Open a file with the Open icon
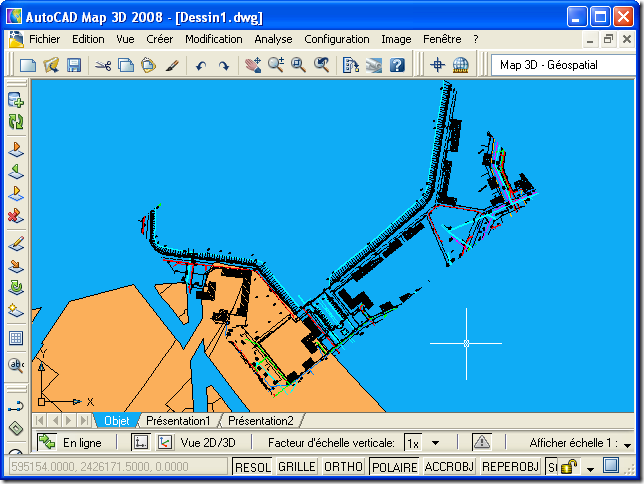Viewport: 644px width, 484px height. click(51, 65)
